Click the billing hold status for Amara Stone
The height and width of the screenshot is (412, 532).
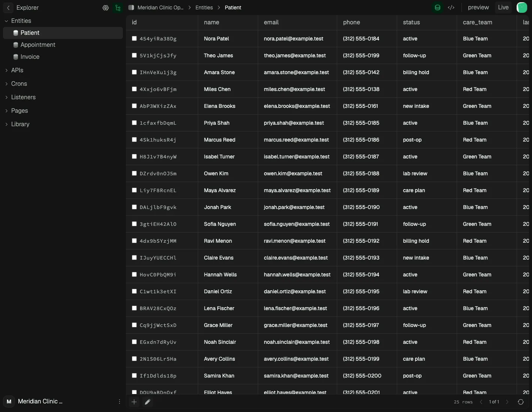coord(416,72)
